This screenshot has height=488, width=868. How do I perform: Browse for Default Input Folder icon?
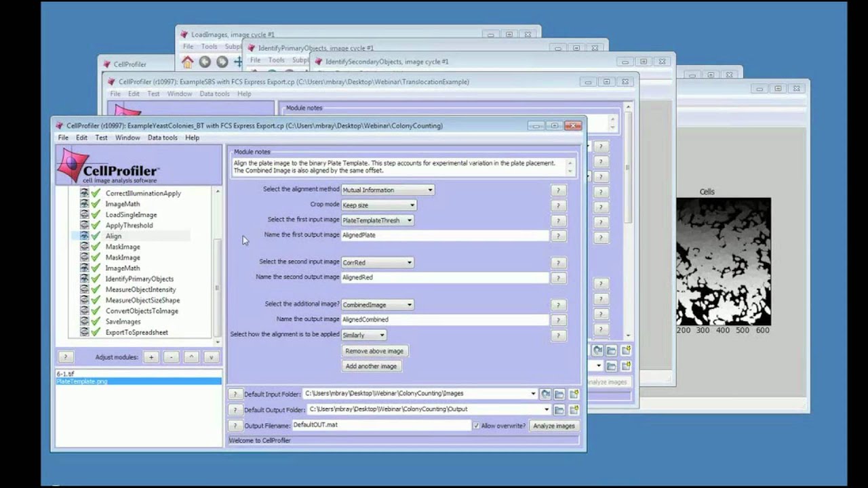pyautogui.click(x=559, y=394)
